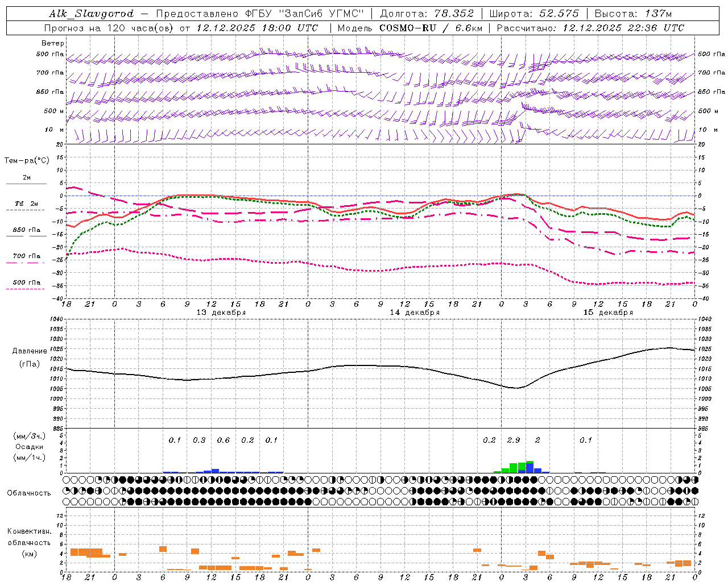Click the 700 гПа temperature legend entry

tap(27, 256)
